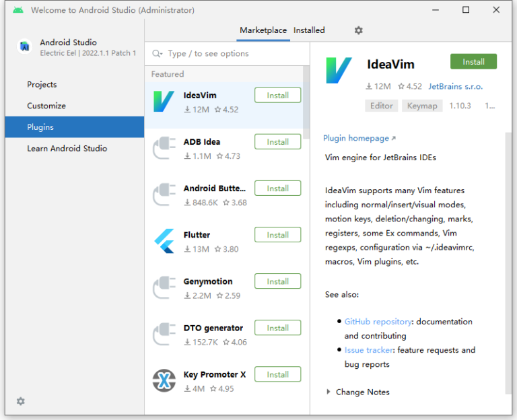Open the search options magnifier dropdown

coord(158,54)
